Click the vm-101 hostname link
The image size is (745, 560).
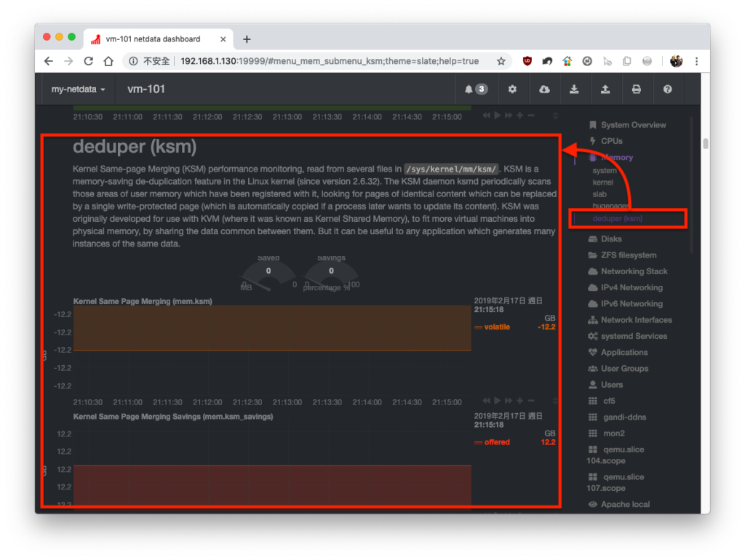[146, 89]
